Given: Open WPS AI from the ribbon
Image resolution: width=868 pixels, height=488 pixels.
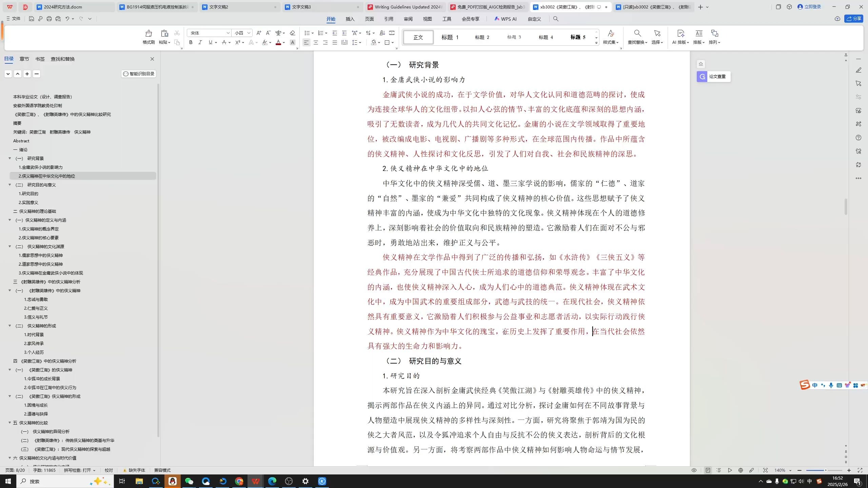Looking at the screenshot, I should tap(505, 19).
